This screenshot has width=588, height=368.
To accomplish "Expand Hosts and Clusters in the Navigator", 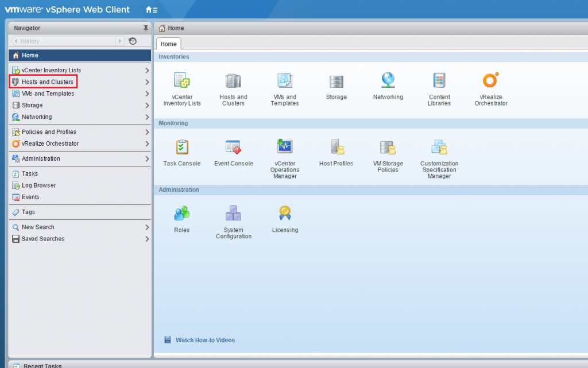I will [x=148, y=82].
